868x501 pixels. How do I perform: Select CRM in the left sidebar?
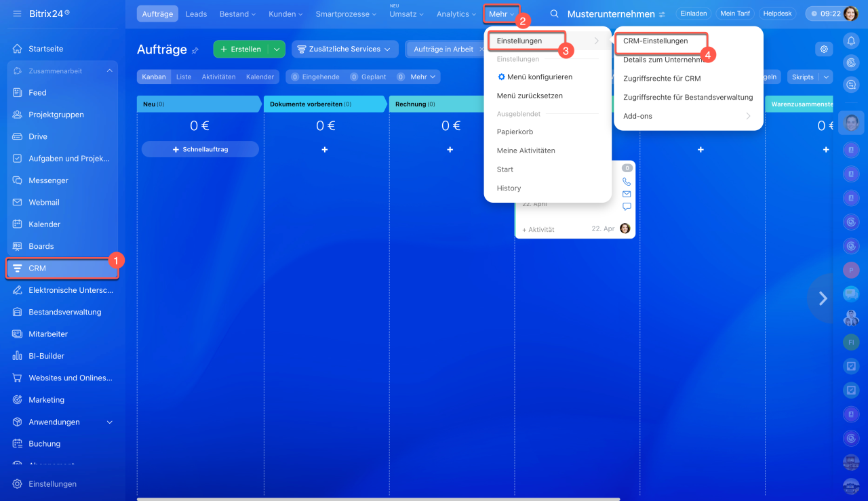62,268
